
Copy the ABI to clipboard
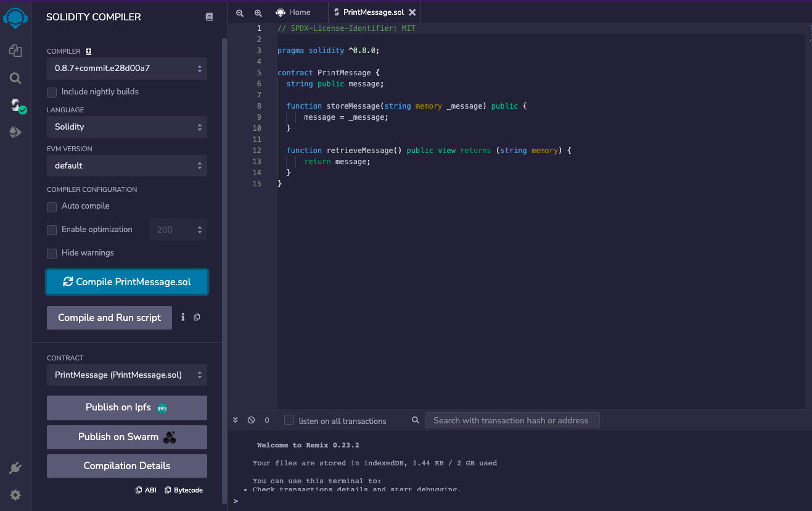pyautogui.click(x=146, y=490)
